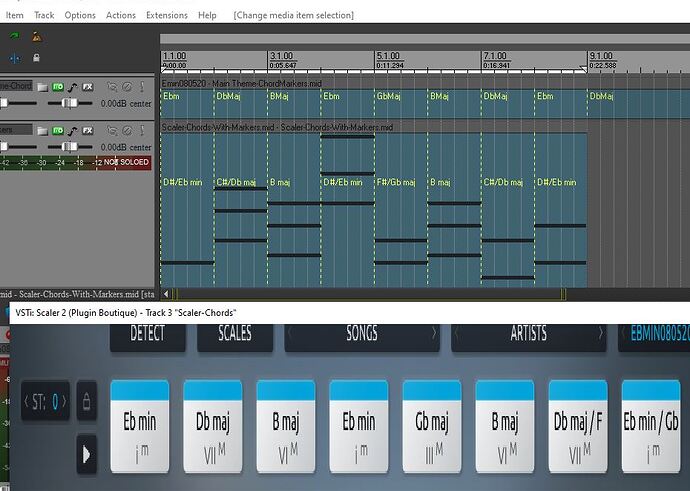
Task: Click folder icon on the first track
Action: point(42,88)
